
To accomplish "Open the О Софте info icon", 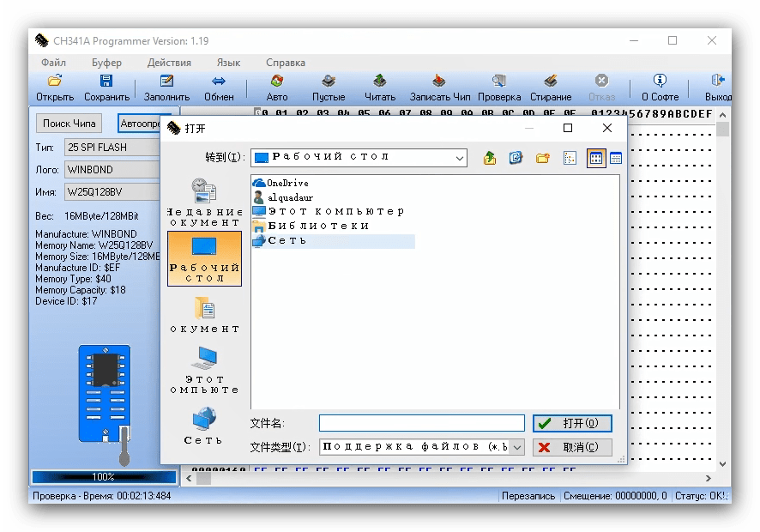I will click(660, 81).
